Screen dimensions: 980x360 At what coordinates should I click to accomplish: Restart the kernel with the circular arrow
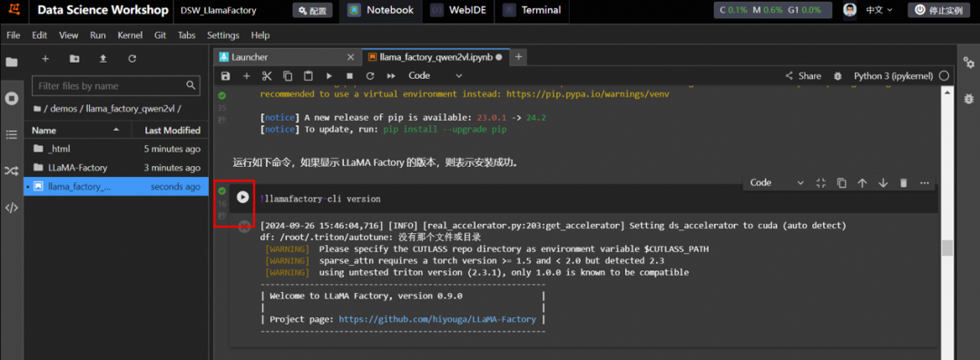[370, 75]
